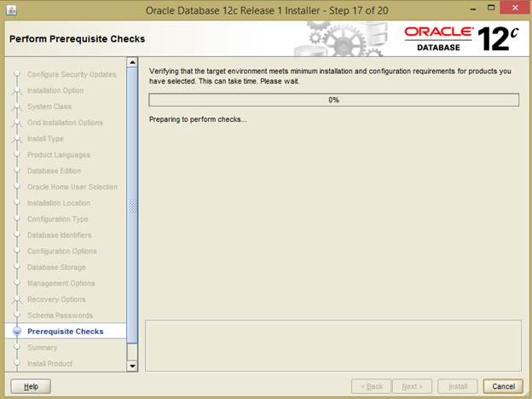Click the Java icon in title bar

click(x=12, y=10)
